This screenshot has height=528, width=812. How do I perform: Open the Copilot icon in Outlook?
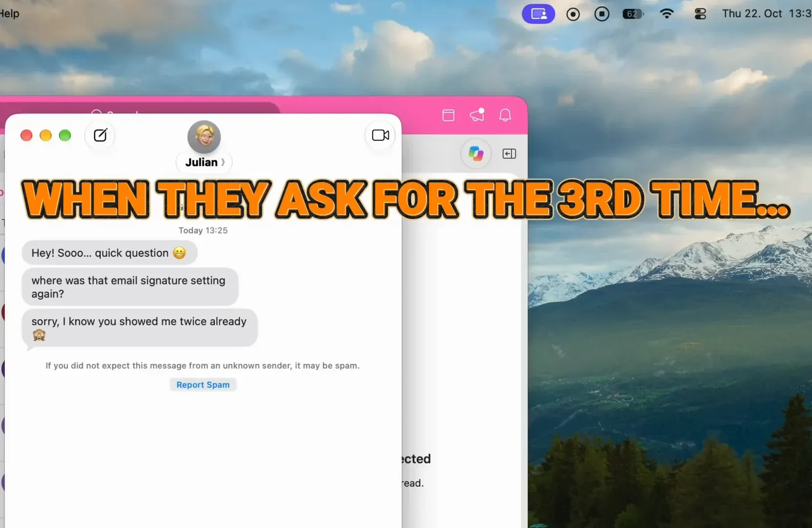coord(476,154)
